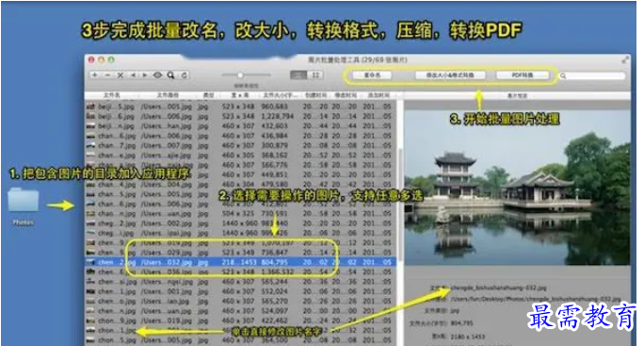Click the X clear-list toolbar icon

click(121, 75)
